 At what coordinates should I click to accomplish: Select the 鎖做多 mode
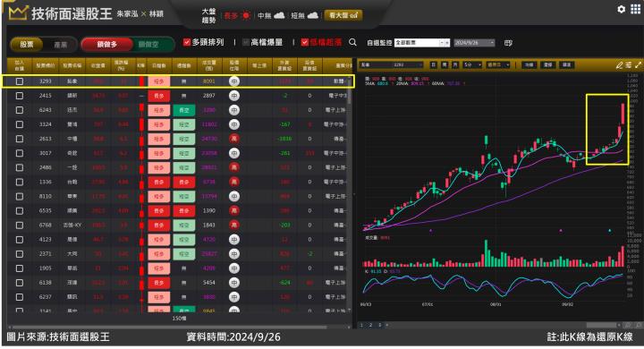[x=107, y=45]
